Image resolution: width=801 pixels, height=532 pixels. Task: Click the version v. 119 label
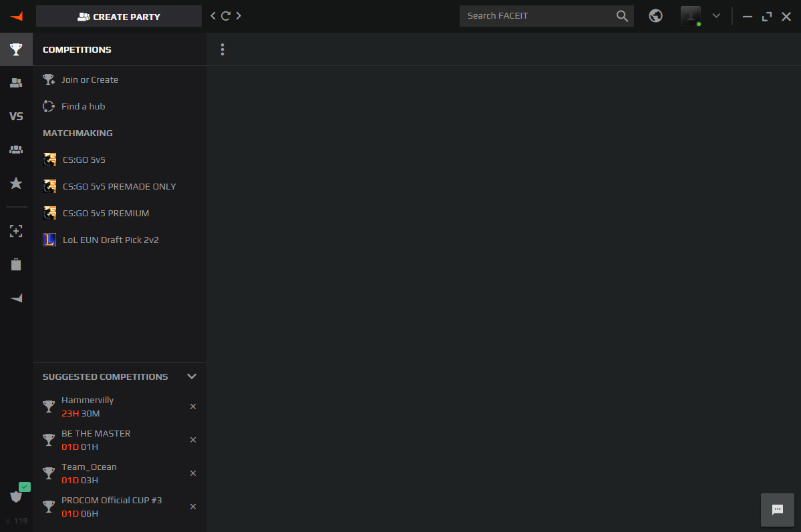(x=16, y=521)
